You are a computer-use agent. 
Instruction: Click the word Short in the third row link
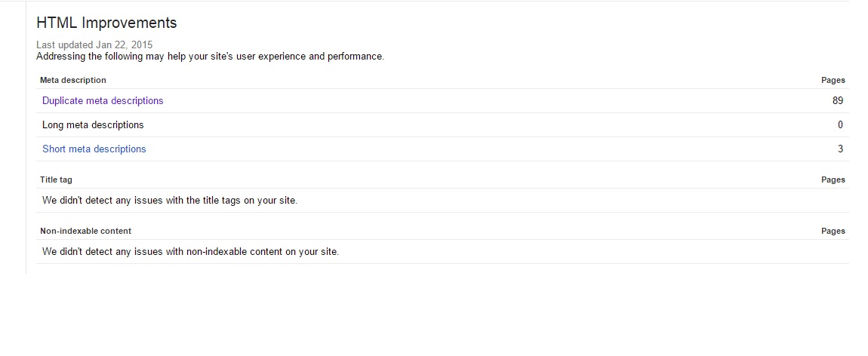[53, 149]
